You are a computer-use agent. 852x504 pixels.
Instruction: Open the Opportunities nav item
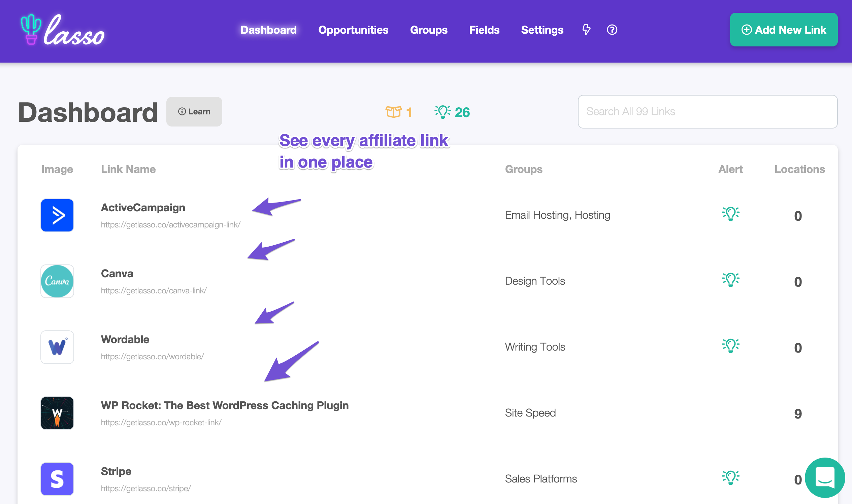point(353,30)
